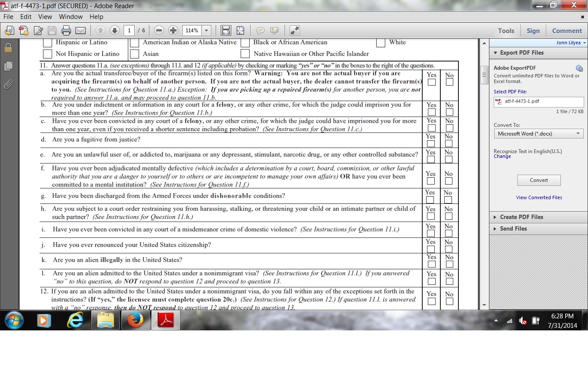This screenshot has width=588, height=379.
Task: Open the zoom percentage dropdown arrow
Action: (x=206, y=31)
